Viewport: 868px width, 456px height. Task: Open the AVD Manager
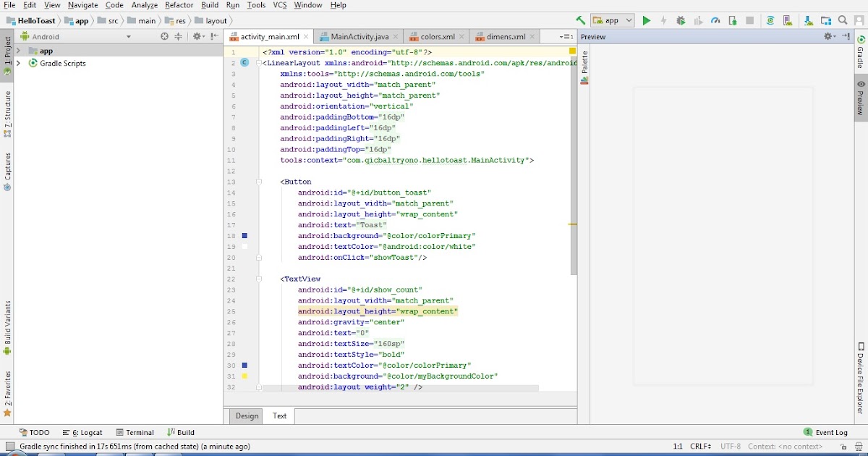coord(786,20)
